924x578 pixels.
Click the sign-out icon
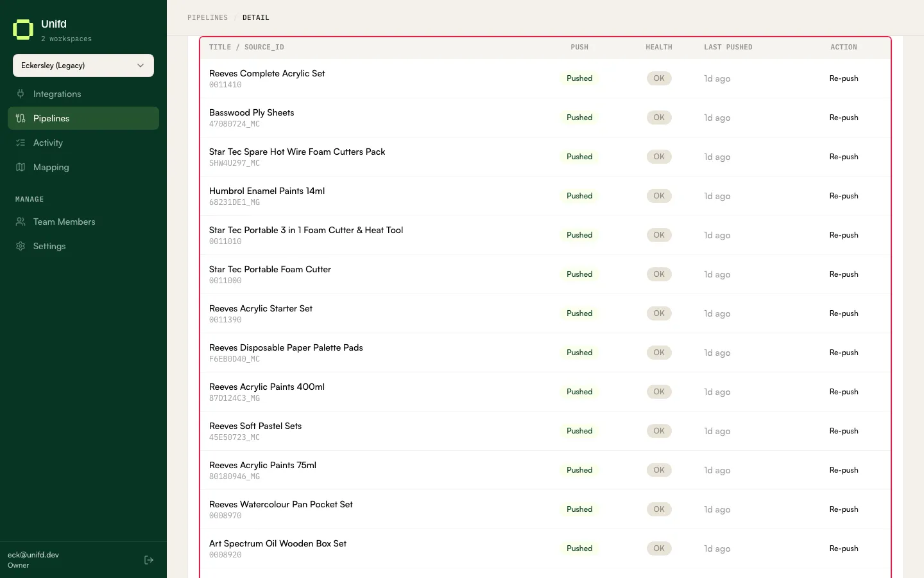tap(149, 560)
